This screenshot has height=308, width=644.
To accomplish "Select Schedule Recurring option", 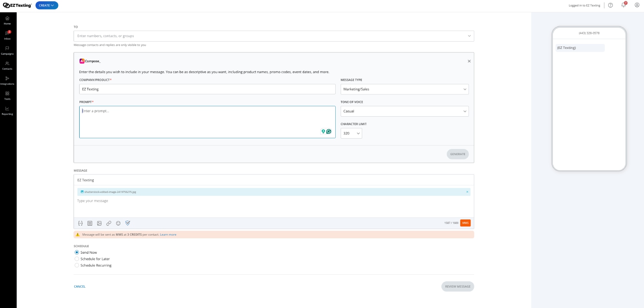I will tap(77, 266).
